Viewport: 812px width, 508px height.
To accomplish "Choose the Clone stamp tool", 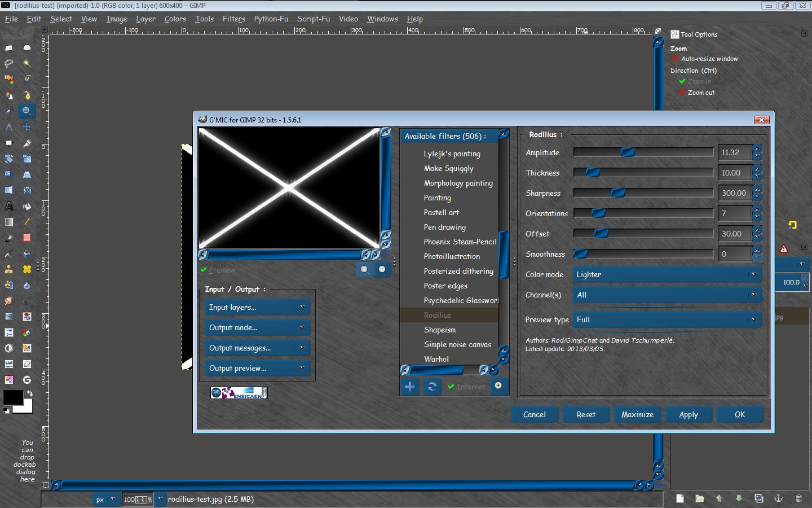I will [9, 269].
